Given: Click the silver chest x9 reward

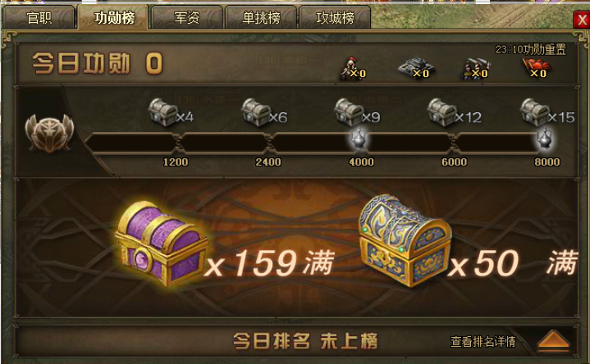Looking at the screenshot, I should (x=350, y=112).
